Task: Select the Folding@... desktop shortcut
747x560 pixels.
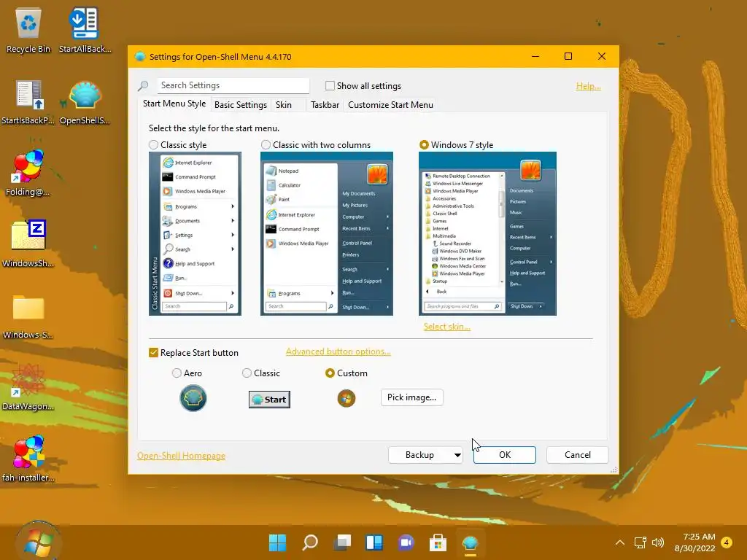Action: tap(28, 174)
